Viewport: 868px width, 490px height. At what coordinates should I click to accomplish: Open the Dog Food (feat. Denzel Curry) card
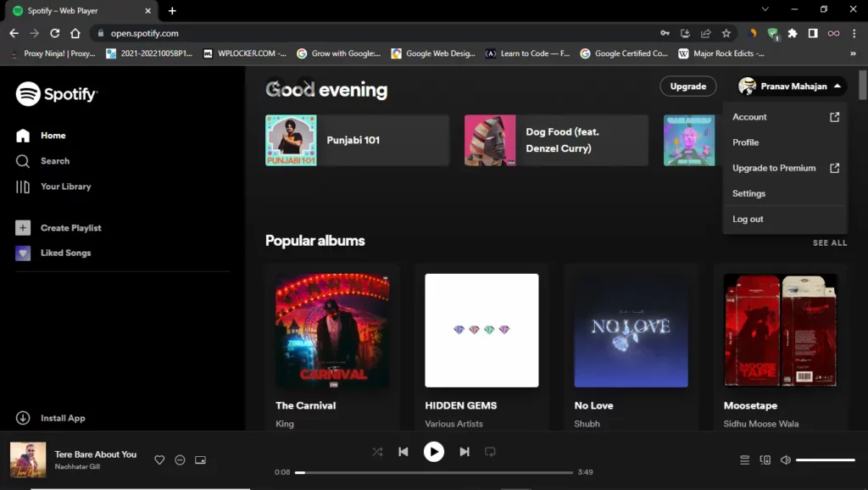(x=556, y=140)
